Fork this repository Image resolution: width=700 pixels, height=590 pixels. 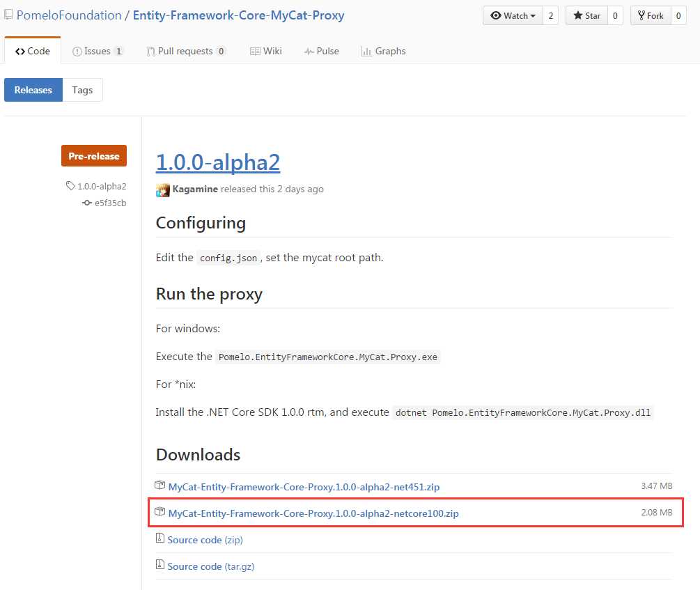pos(651,15)
